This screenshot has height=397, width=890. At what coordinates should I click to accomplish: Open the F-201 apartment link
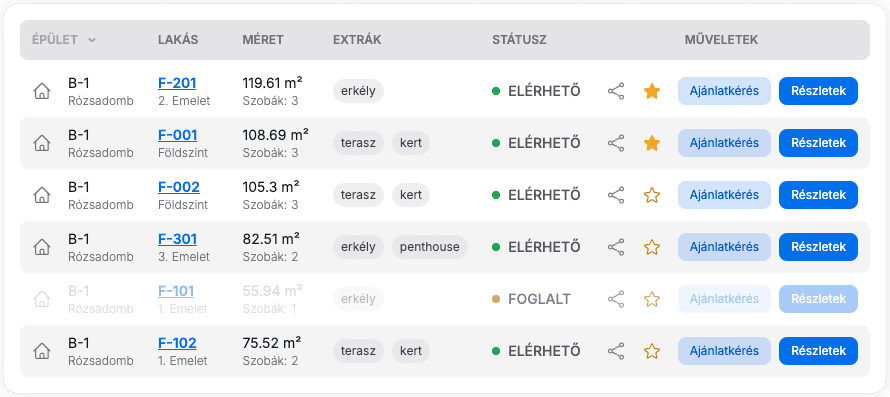click(x=177, y=83)
